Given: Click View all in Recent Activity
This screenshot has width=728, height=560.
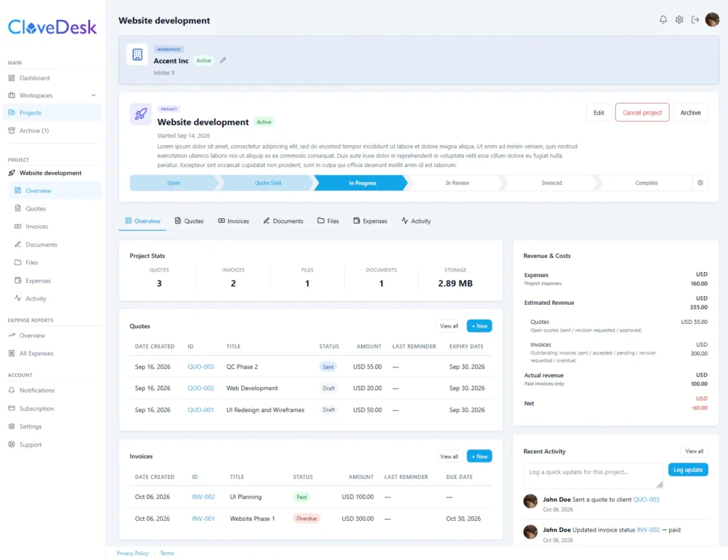Looking at the screenshot, I should [x=694, y=451].
